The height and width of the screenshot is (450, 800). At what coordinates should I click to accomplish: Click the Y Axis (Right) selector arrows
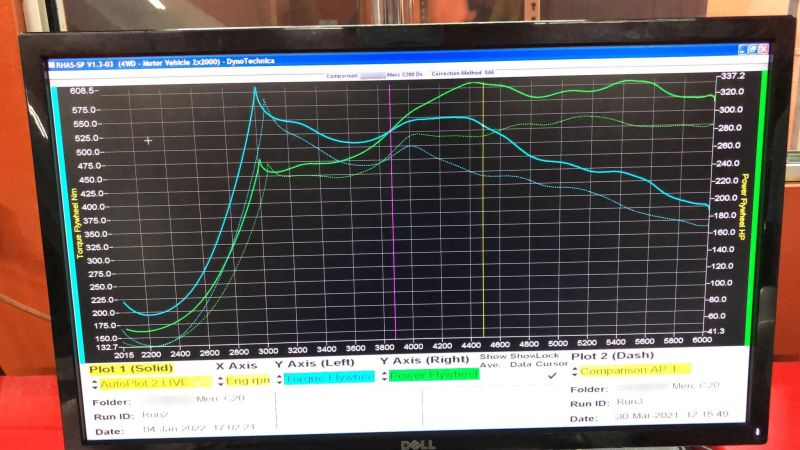(x=384, y=376)
